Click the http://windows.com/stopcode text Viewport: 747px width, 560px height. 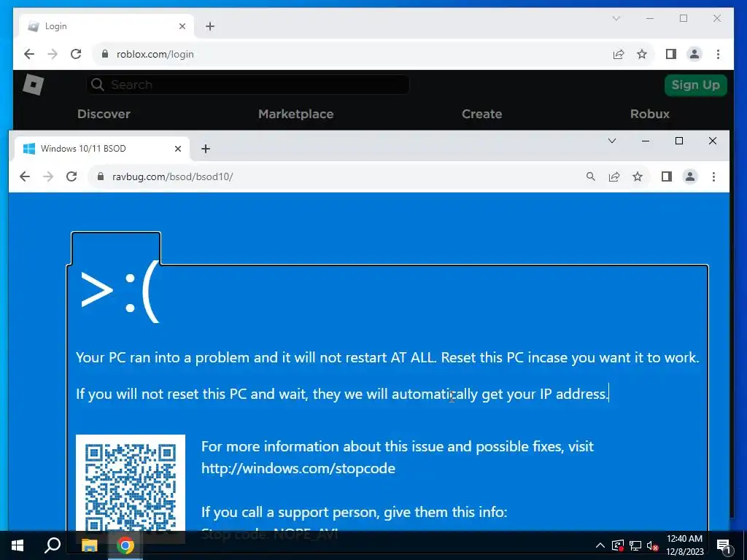(298, 468)
